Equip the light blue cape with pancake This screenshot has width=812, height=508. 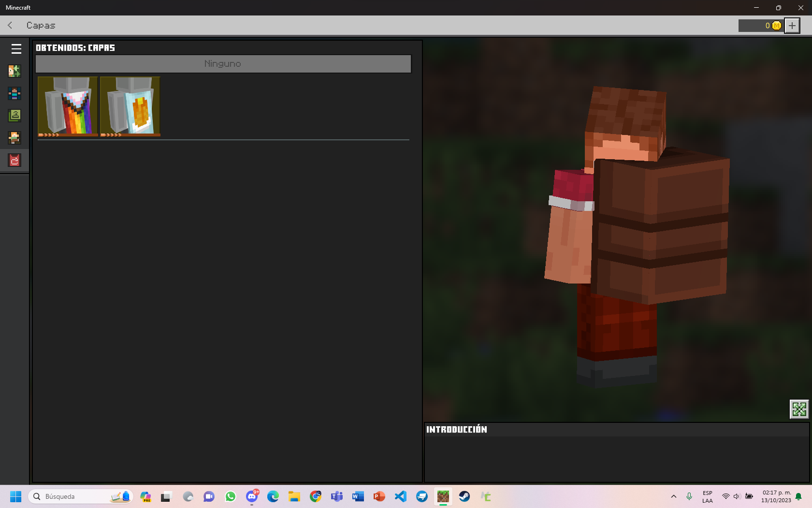pyautogui.click(x=130, y=106)
